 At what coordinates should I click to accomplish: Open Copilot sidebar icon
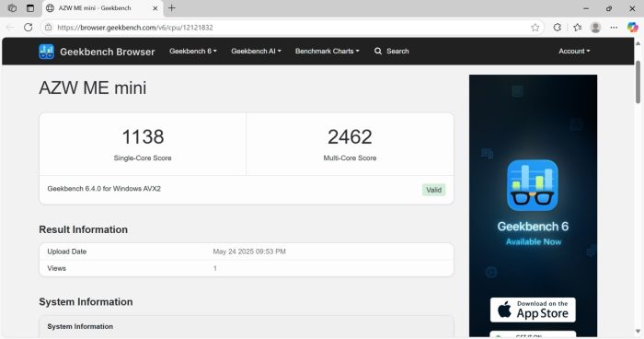click(633, 28)
